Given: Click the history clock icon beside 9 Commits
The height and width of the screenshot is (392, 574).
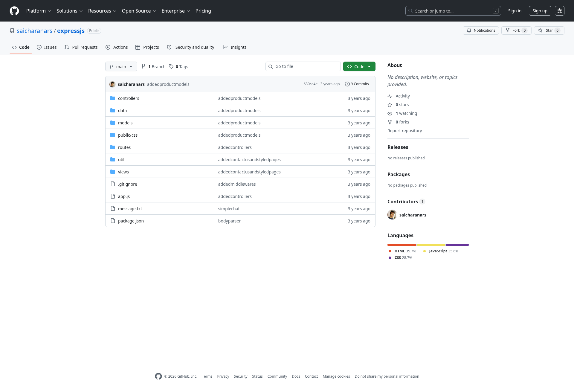Looking at the screenshot, I should pyautogui.click(x=347, y=84).
